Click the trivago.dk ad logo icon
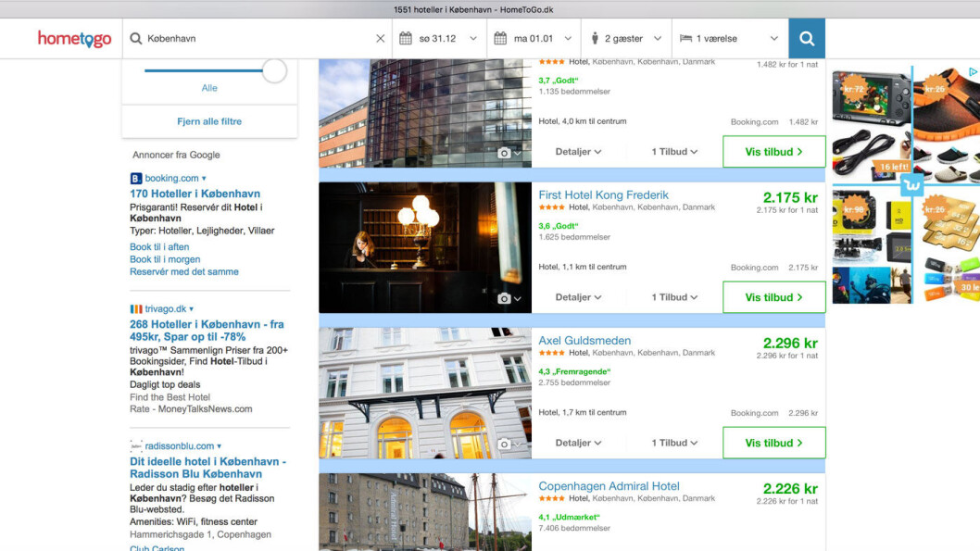 click(x=135, y=309)
